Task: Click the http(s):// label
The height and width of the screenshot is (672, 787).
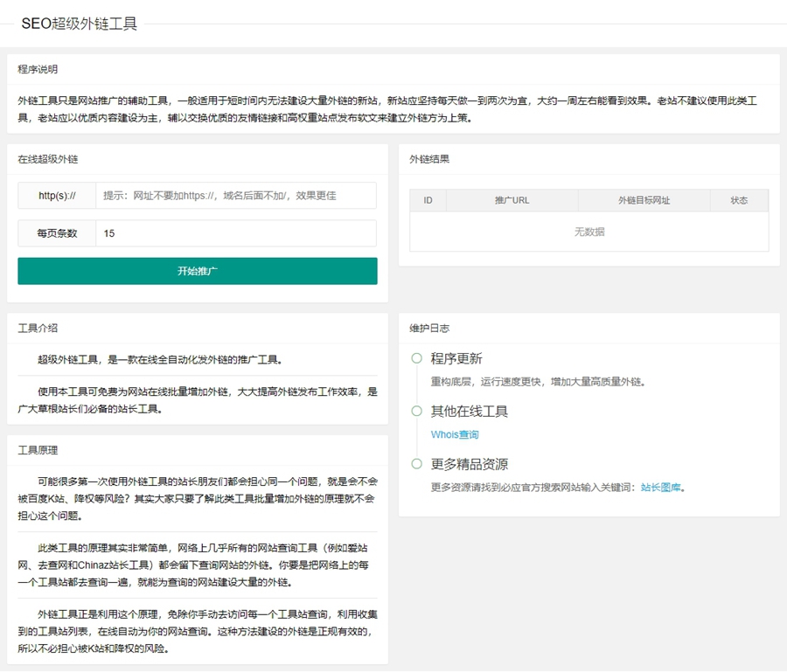Action: tap(57, 196)
